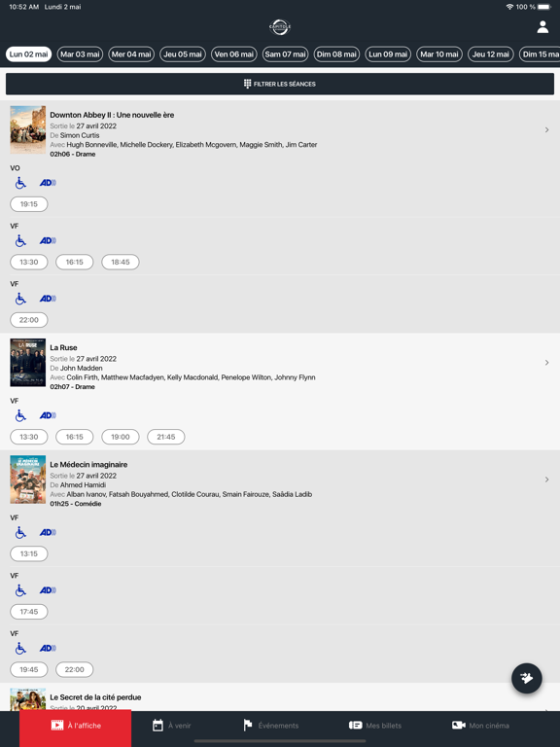Select date Ven 06 mai
The image size is (560, 747).
(x=233, y=54)
